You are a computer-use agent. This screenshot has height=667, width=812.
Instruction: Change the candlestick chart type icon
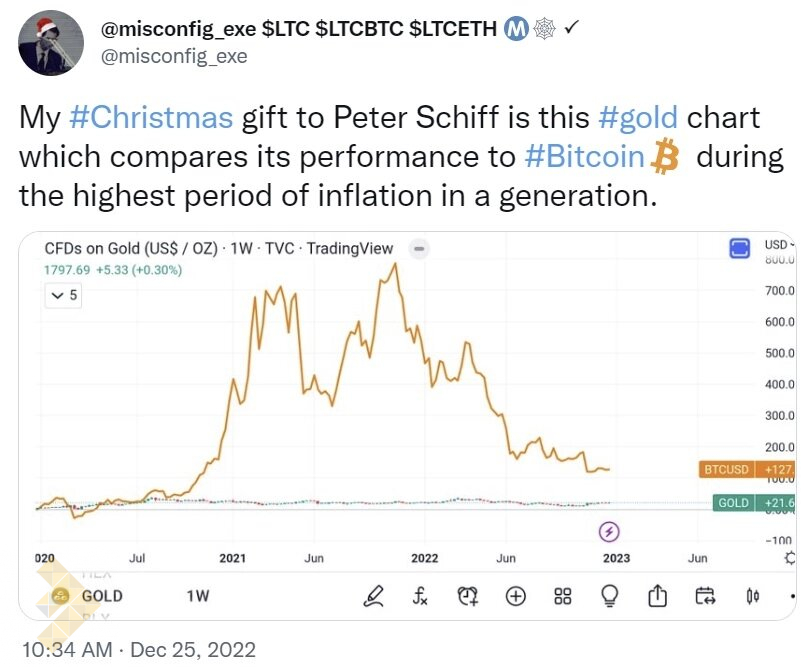[752, 597]
